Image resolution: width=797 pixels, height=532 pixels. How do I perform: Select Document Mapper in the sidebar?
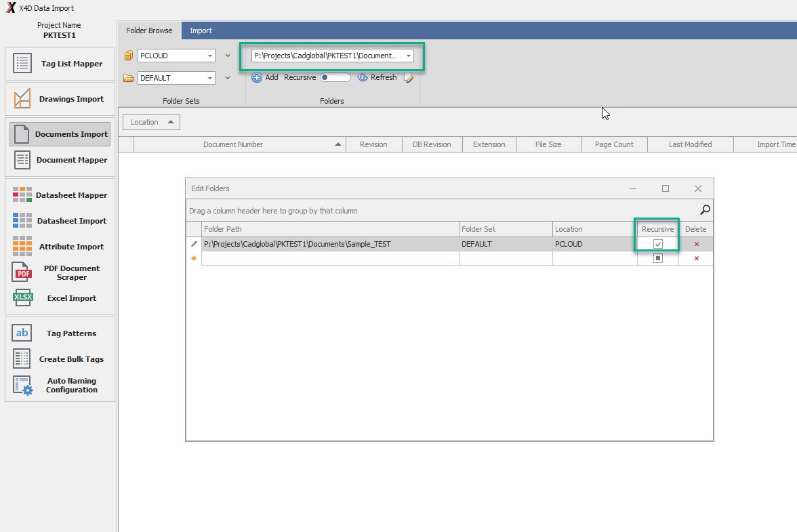click(59, 160)
